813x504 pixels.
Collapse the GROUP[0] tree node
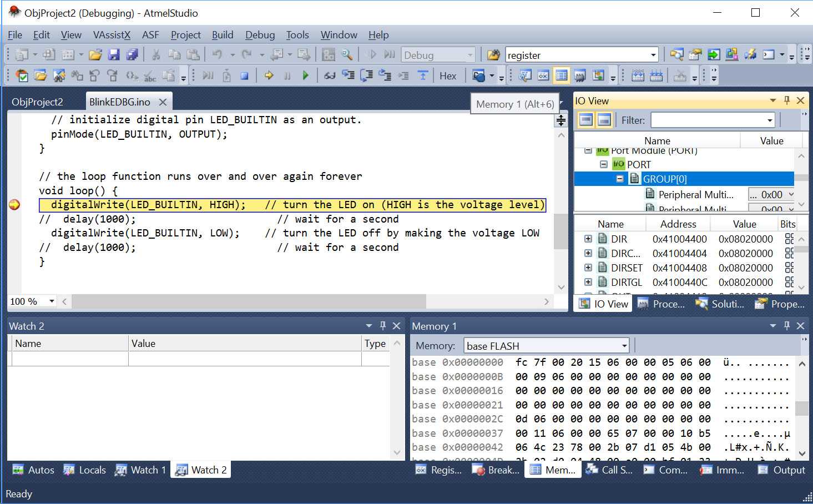pyautogui.click(x=620, y=179)
